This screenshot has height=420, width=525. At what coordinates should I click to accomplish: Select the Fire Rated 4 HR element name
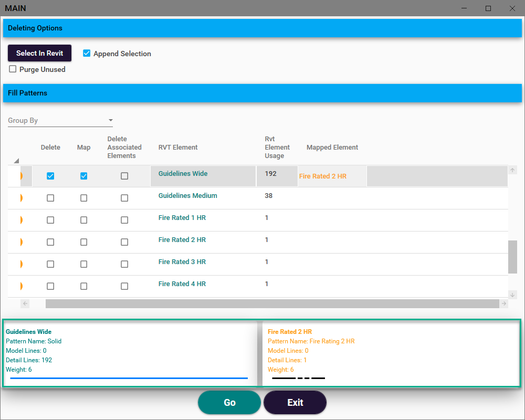(182, 284)
